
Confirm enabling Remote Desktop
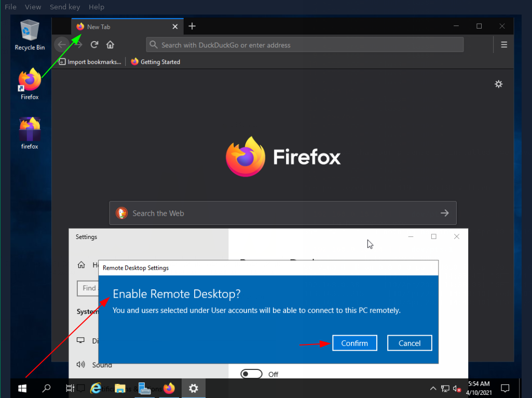(x=354, y=343)
